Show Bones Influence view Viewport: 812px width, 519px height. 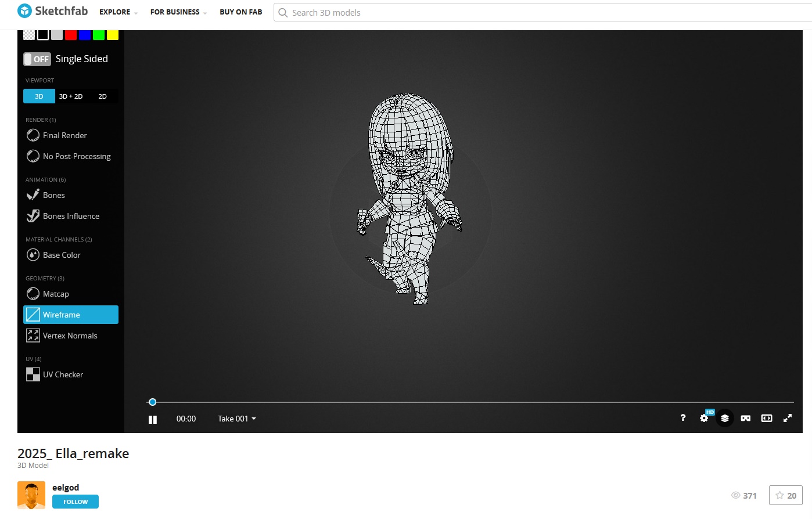click(x=71, y=216)
